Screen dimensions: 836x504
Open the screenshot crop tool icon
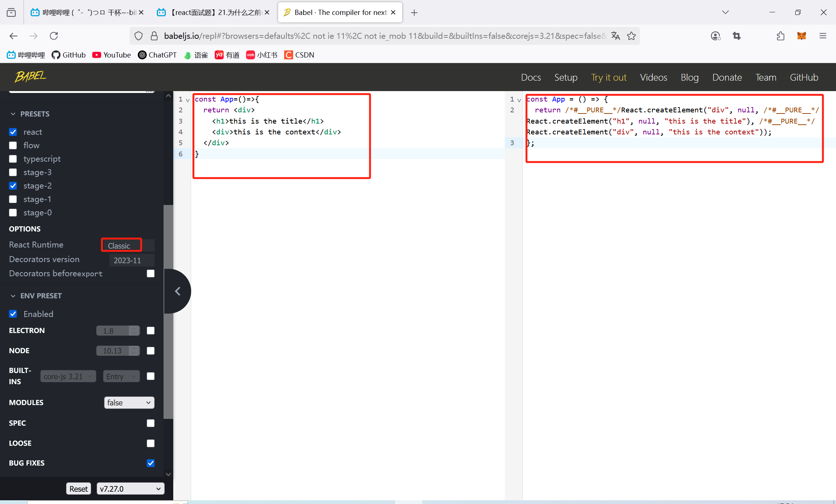[736, 36]
